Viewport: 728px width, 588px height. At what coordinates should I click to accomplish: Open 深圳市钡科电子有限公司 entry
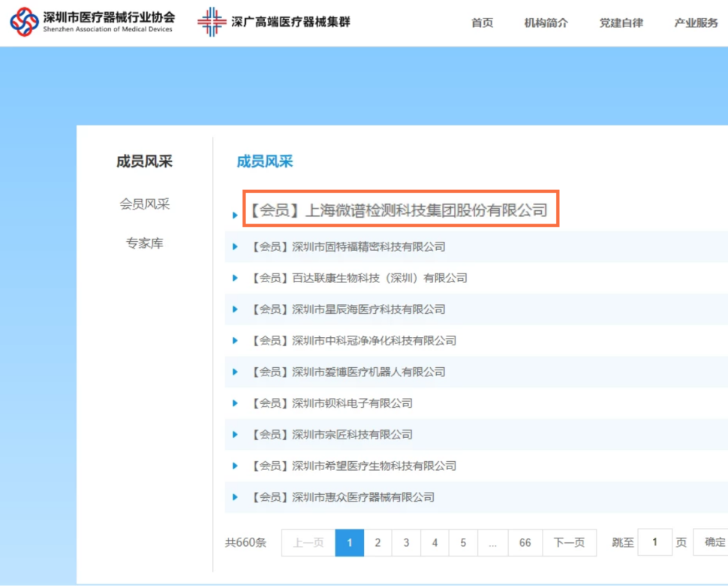[x=332, y=403]
